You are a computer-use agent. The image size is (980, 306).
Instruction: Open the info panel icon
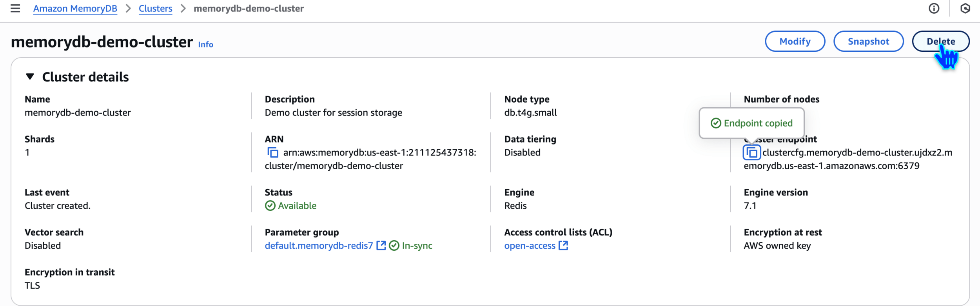(934, 8)
